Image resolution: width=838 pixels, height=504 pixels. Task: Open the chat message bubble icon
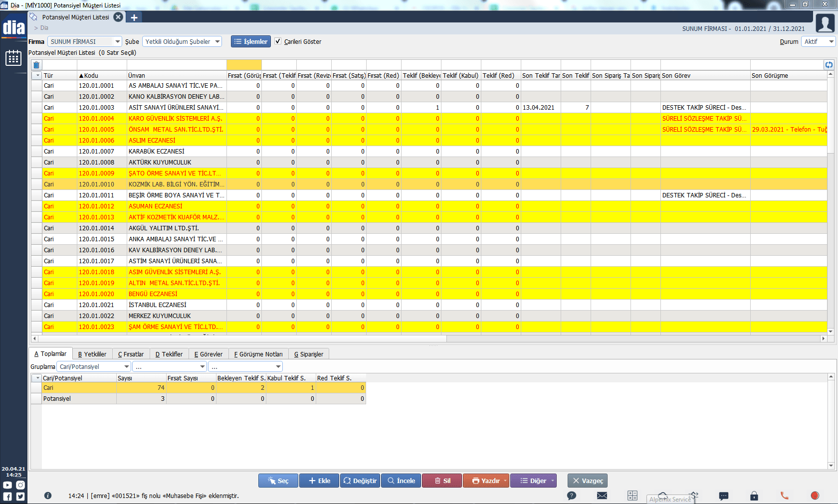(724, 496)
